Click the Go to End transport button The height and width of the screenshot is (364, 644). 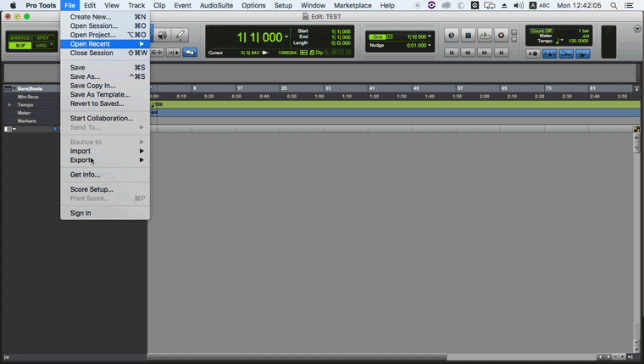pos(501,53)
